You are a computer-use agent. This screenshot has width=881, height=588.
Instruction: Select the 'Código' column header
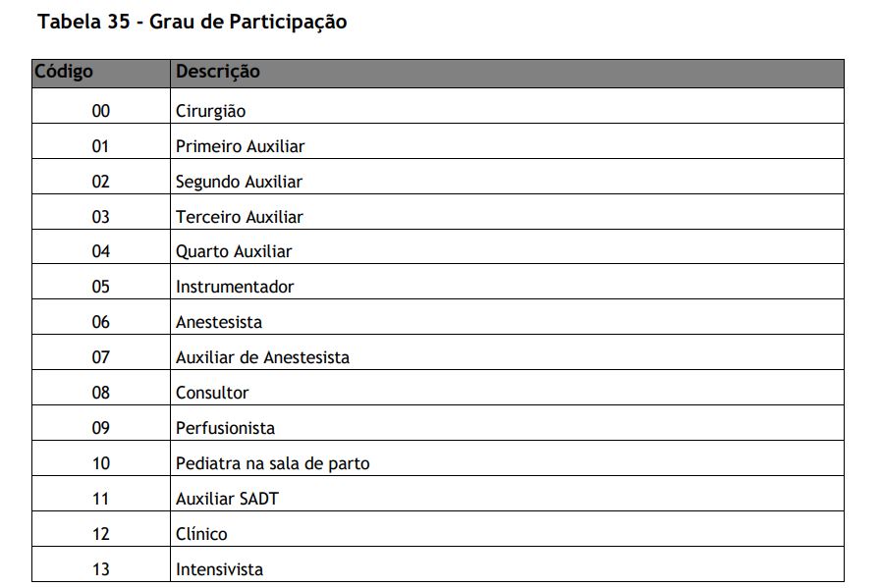point(64,72)
